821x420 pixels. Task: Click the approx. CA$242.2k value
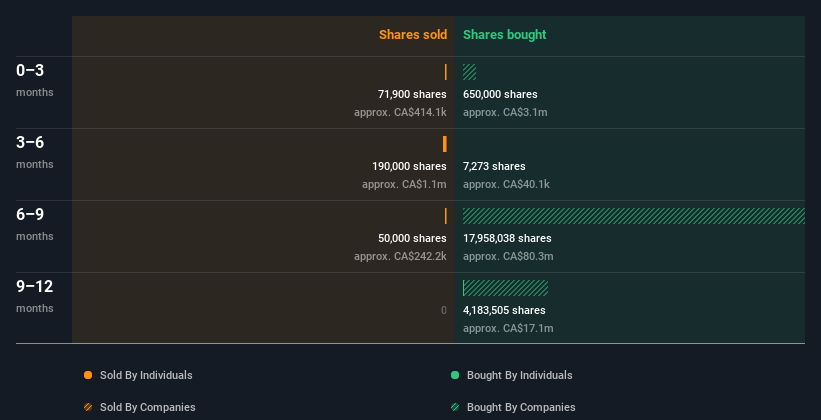(400, 256)
